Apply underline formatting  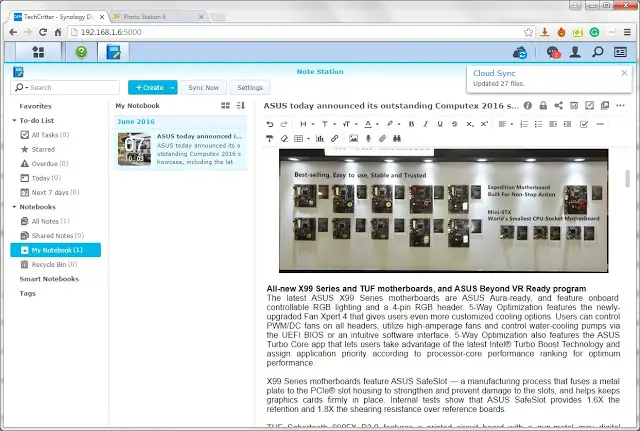(440, 124)
